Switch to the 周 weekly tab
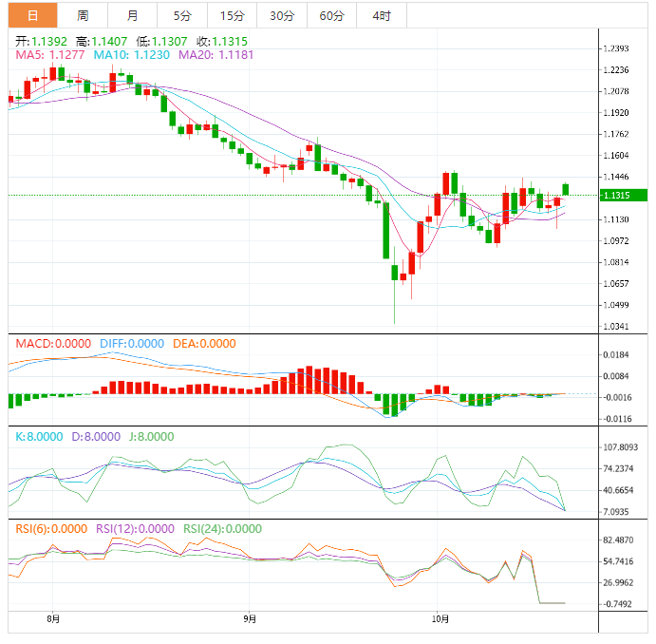Viewport: 656px width, 644px height. pos(83,15)
